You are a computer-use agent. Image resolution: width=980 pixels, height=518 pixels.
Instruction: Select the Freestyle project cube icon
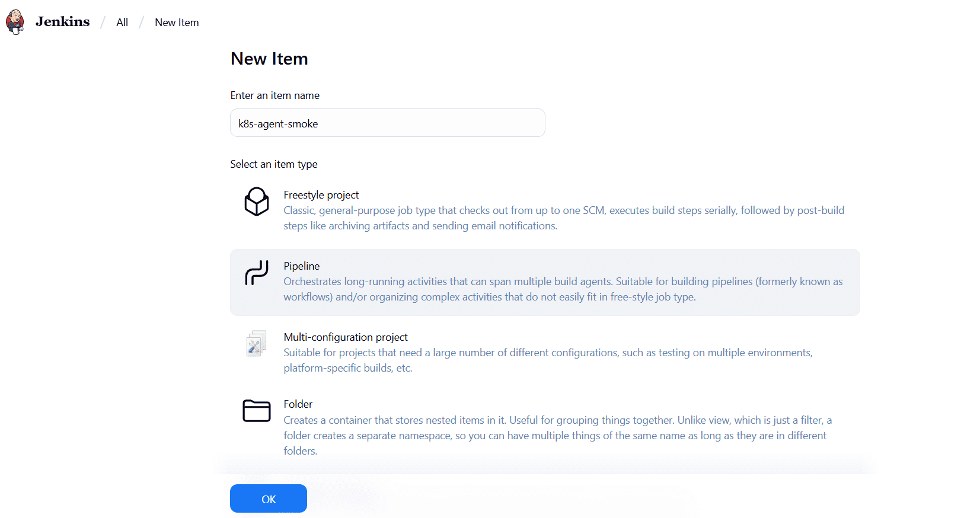click(256, 202)
